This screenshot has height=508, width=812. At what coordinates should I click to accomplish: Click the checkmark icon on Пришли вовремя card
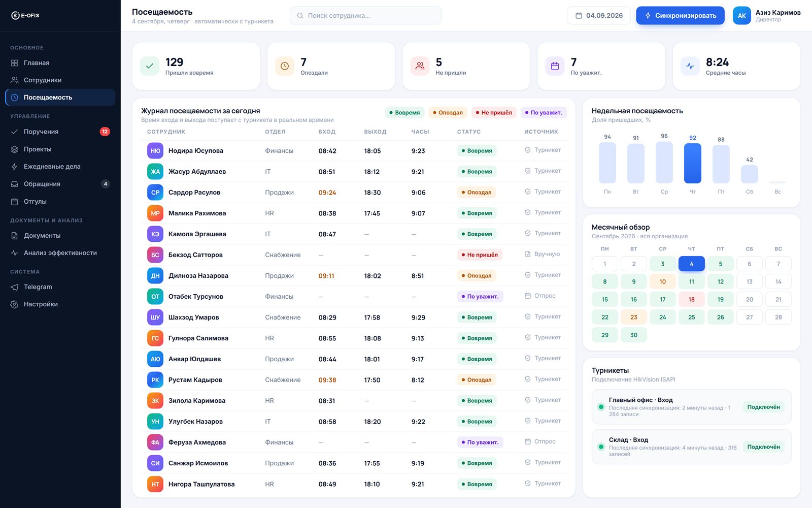pos(150,66)
